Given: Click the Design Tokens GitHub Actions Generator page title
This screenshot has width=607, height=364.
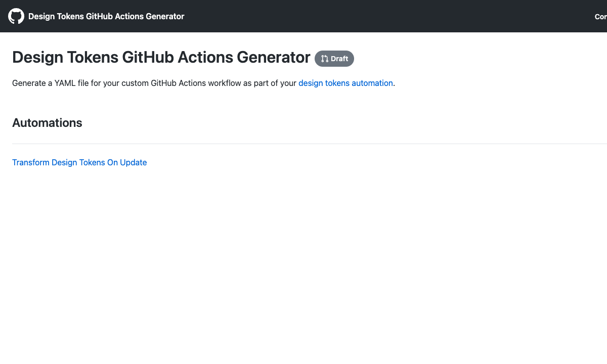Looking at the screenshot, I should coord(162,57).
